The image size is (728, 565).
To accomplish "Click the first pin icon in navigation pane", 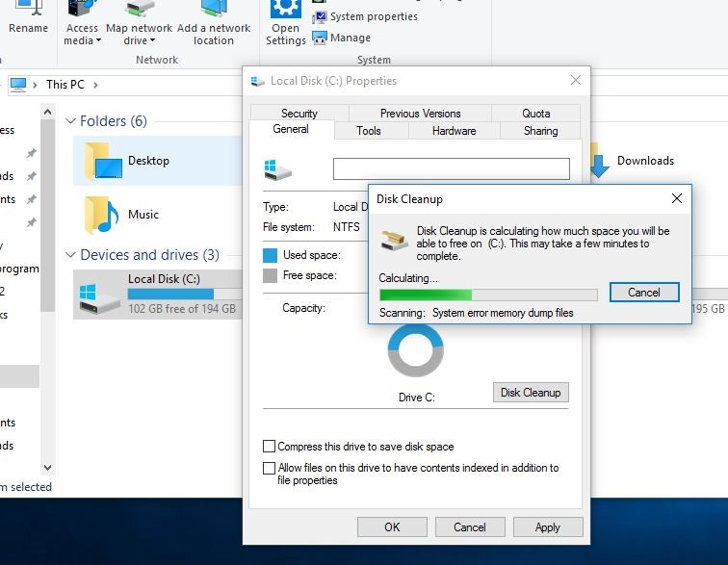I will [31, 153].
